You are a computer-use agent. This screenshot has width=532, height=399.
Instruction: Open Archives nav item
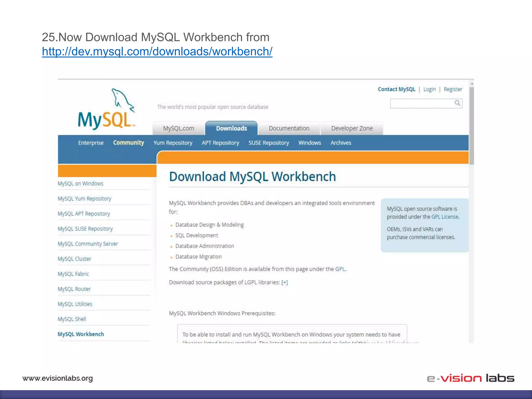tap(341, 143)
